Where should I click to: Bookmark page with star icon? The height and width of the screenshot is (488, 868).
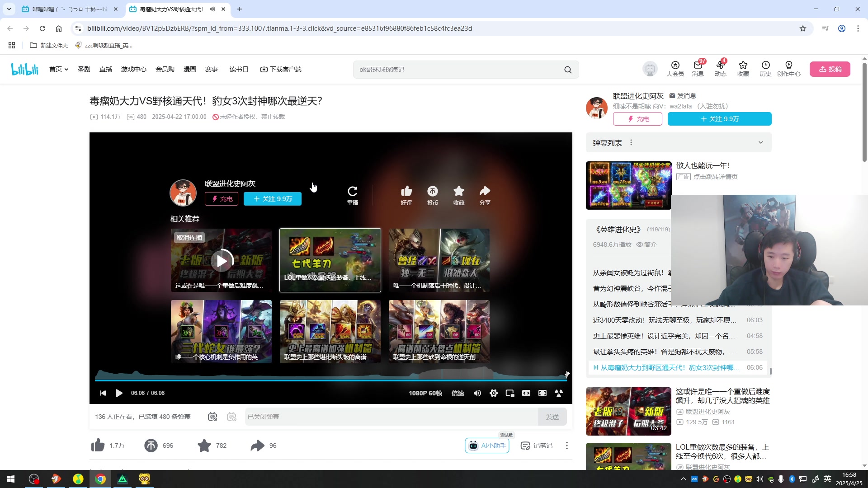click(803, 28)
